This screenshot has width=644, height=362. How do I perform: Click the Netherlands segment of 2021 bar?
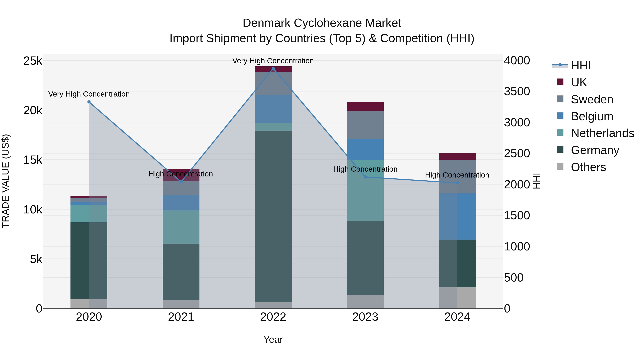point(181,227)
